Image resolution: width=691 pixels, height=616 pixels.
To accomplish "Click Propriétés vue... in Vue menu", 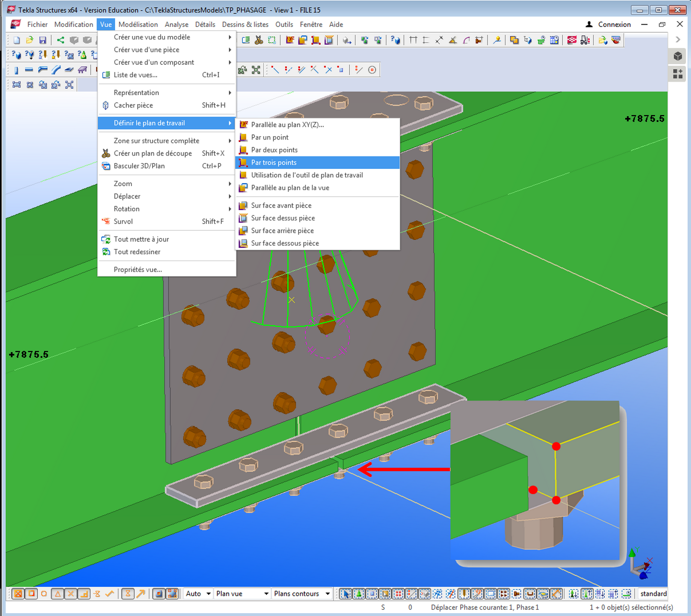I will (x=167, y=270).
